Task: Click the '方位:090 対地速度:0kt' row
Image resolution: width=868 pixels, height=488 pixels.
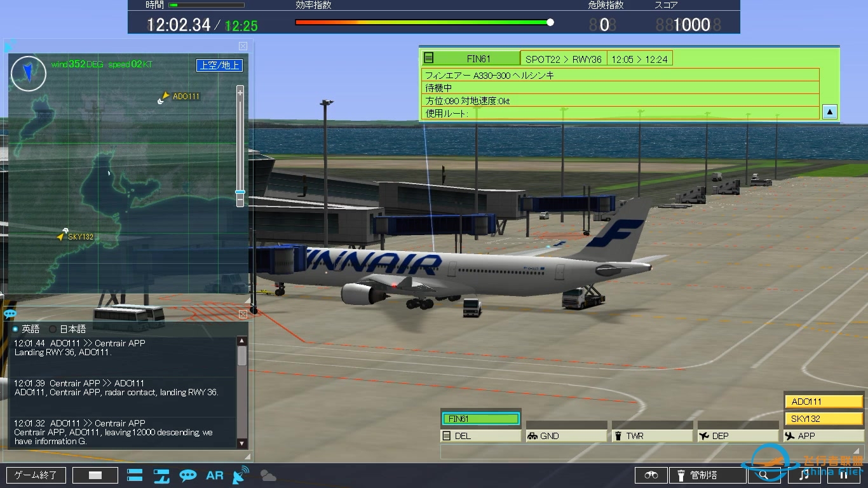Action: pos(621,100)
